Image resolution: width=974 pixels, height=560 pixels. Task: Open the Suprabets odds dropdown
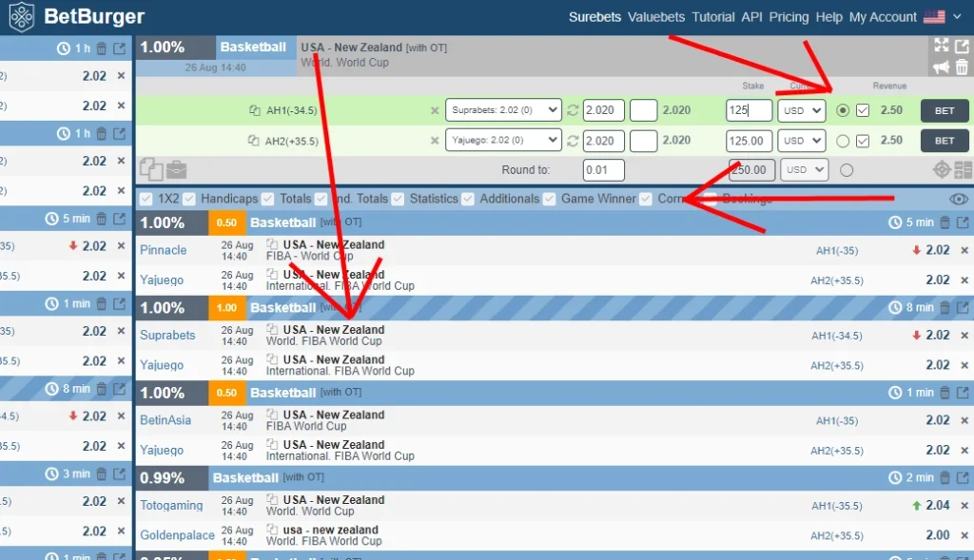pos(505,110)
